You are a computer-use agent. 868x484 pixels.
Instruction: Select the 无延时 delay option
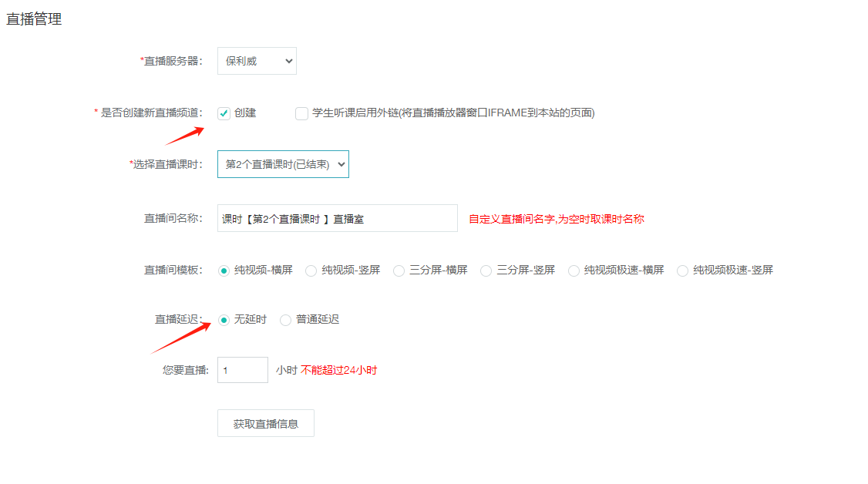[224, 320]
